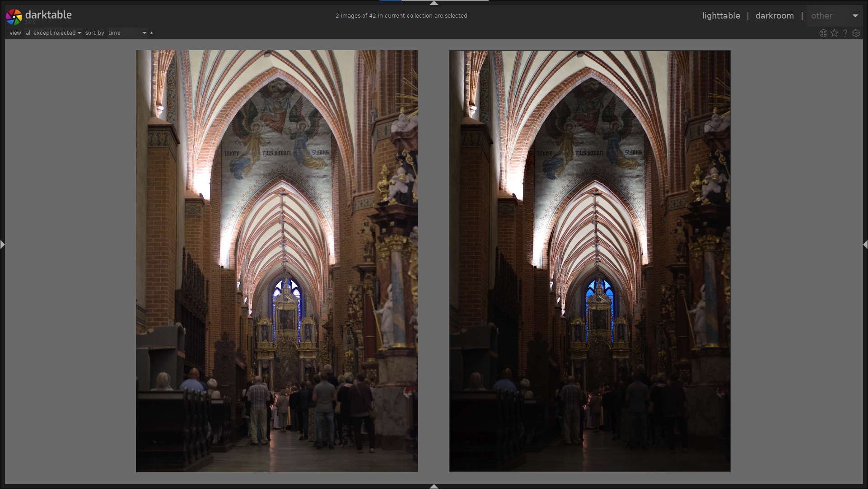
Task: Show the top panel with the arrow
Action: pos(434,3)
